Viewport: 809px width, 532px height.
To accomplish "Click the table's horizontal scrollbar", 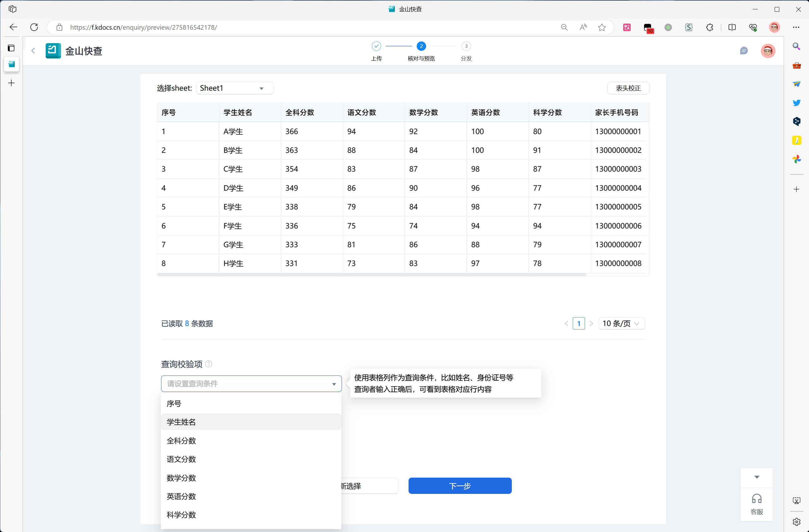I will coord(371,274).
